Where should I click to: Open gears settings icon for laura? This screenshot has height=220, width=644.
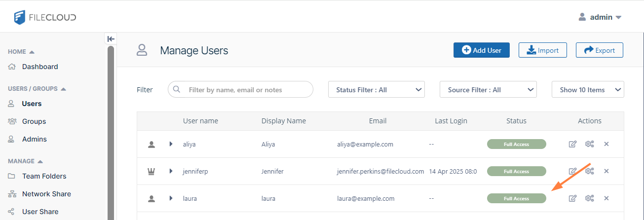[x=589, y=198]
